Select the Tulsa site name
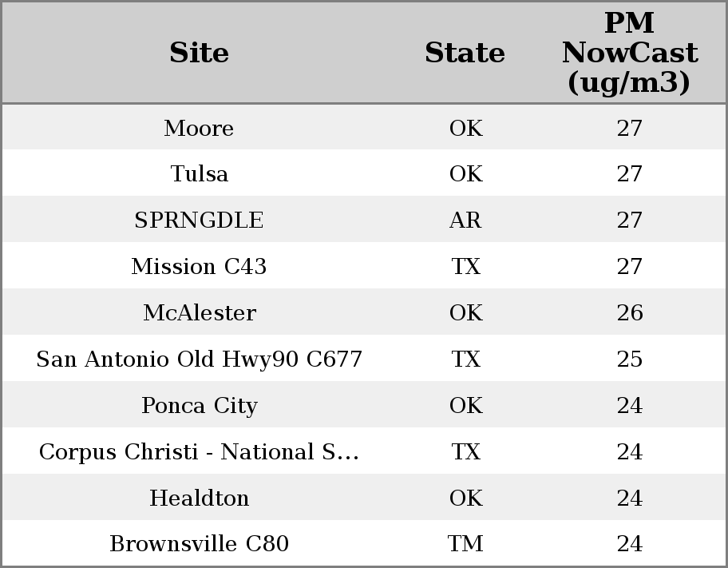728x568 pixels. 199,174
